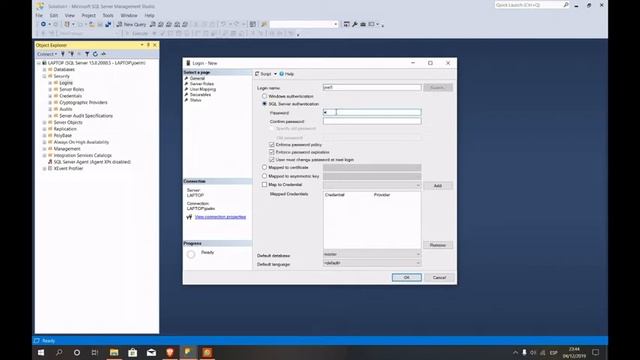The image size is (640, 360).
Task: Open the Window menu
Action: pos(129,16)
